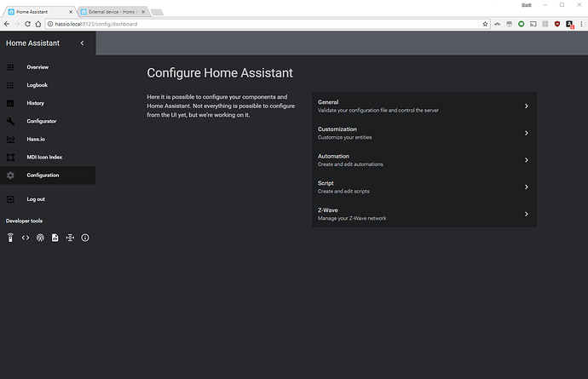Click the Logbook list icon
The height and width of the screenshot is (379, 588).
pos(10,85)
